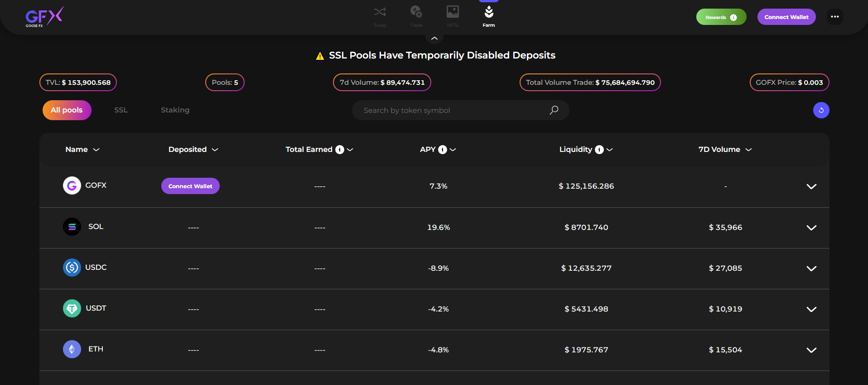The image size is (868, 385).
Task: Show the Liquidity info icon
Action: click(599, 150)
